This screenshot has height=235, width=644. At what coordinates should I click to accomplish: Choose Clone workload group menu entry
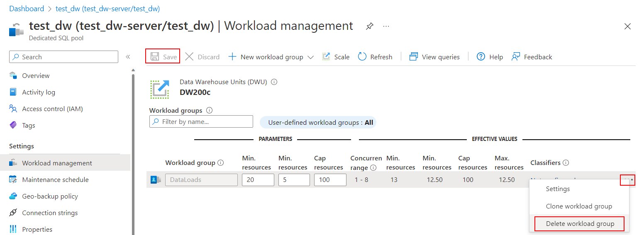[579, 206]
